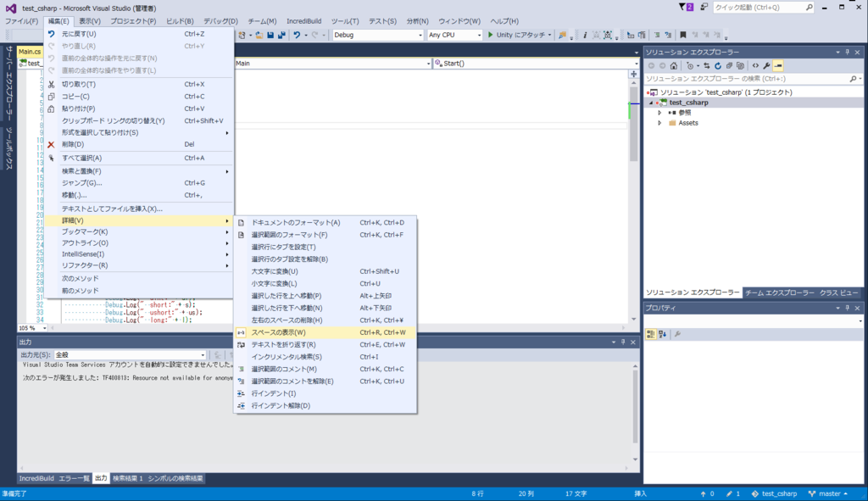Open the 表示(V) menu
The height and width of the screenshot is (501, 868).
click(90, 21)
